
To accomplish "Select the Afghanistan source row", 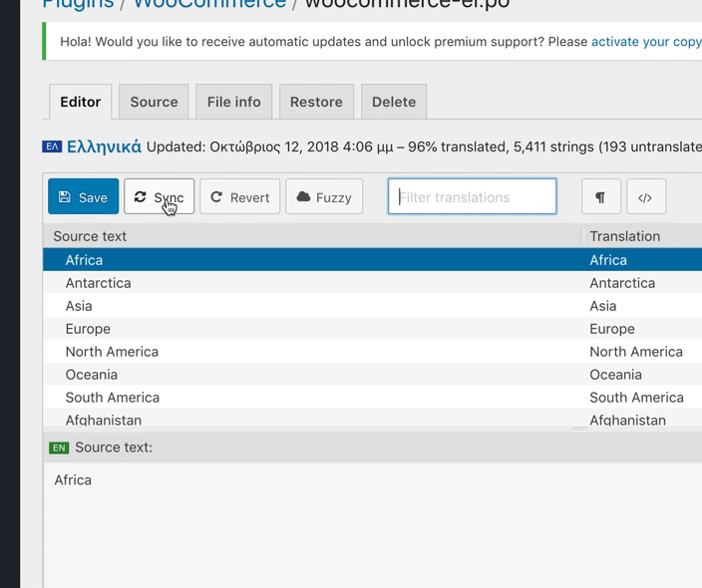I will click(311, 419).
